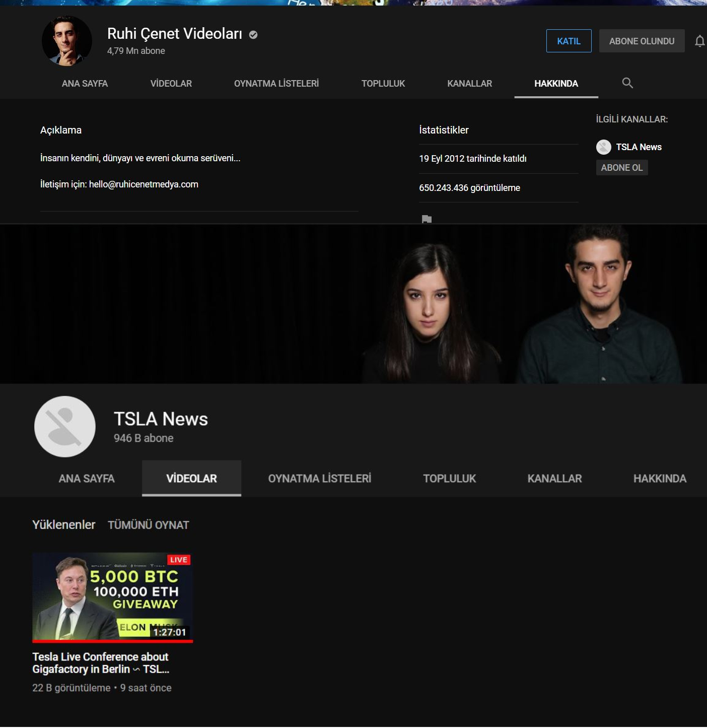Click the 22 B görüntüleme 9 saat önce text
This screenshot has width=707, height=728.
[102, 688]
